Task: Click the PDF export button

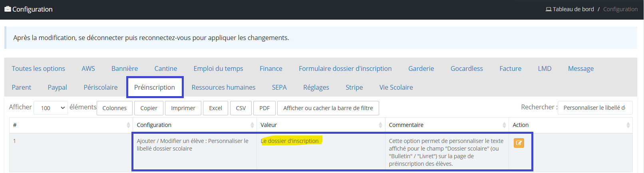Action: tap(264, 108)
